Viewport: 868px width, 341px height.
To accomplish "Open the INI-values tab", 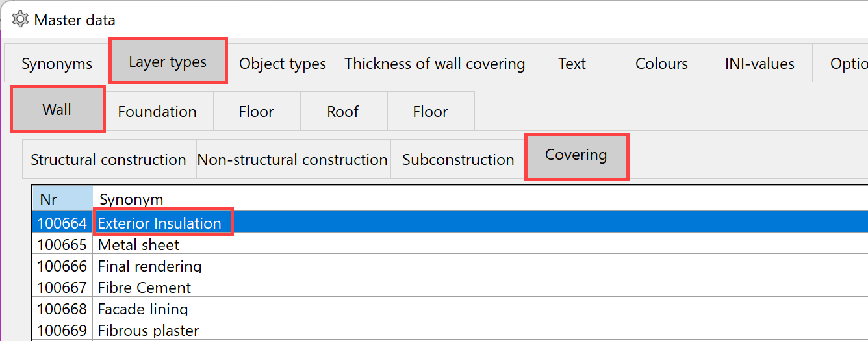I will click(x=759, y=64).
